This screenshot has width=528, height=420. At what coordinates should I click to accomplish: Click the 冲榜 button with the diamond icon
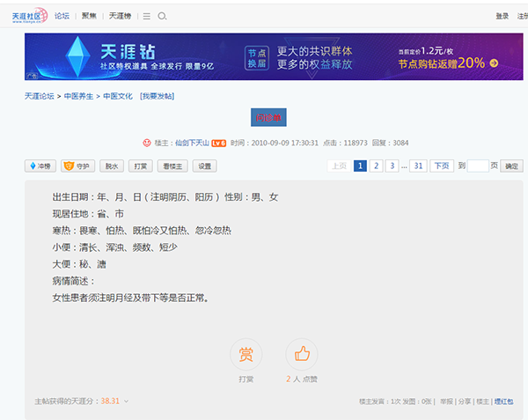[40, 166]
